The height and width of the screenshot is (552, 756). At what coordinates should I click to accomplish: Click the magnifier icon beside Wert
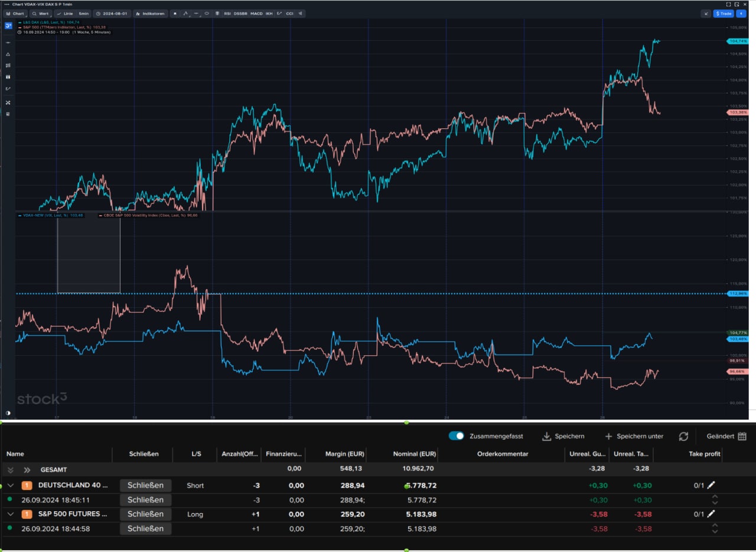35,13
